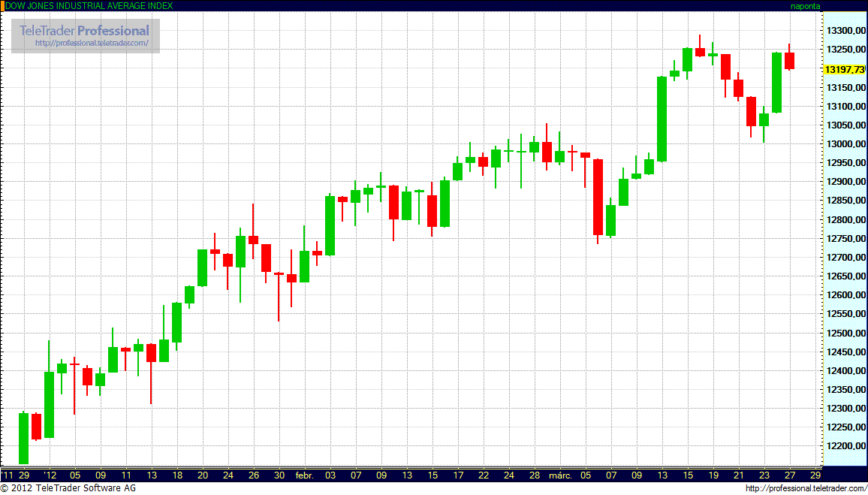This screenshot has height=495, width=868.
Task: Click the 'márc.' month label on time axis
Action: pyautogui.click(x=560, y=475)
